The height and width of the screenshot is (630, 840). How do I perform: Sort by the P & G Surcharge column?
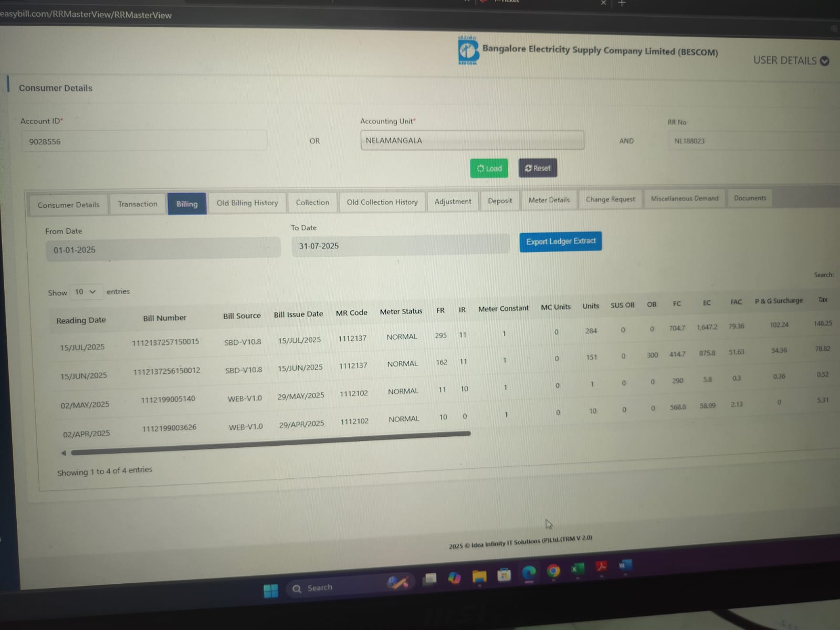tap(779, 301)
